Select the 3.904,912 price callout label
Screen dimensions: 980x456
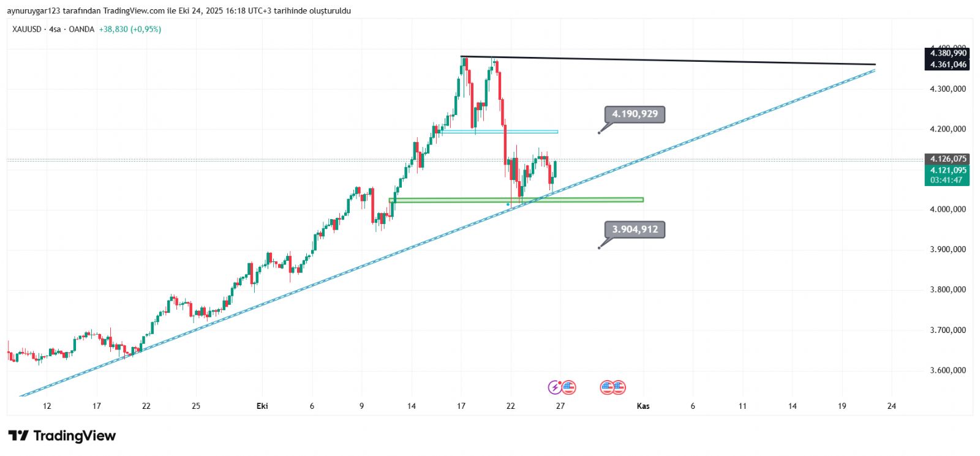coord(635,230)
